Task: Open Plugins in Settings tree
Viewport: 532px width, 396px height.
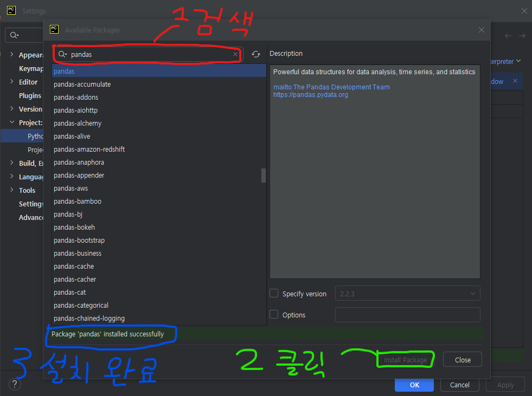Action: [30, 95]
